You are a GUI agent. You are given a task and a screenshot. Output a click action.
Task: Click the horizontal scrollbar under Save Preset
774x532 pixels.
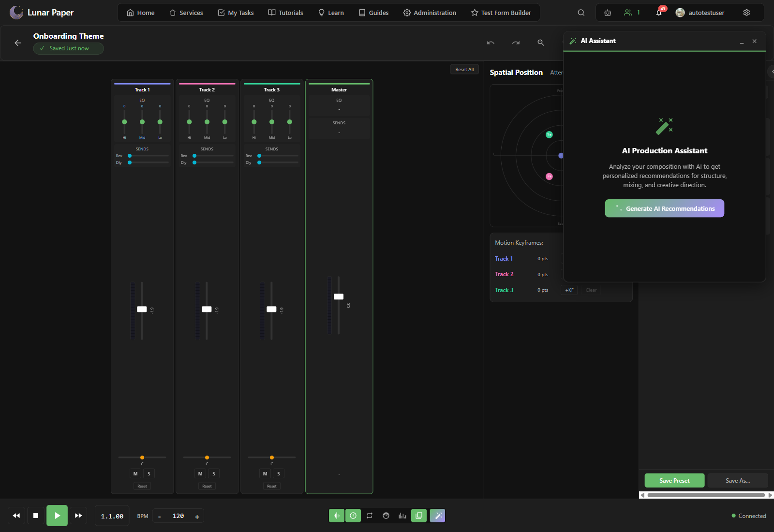pyautogui.click(x=706, y=495)
